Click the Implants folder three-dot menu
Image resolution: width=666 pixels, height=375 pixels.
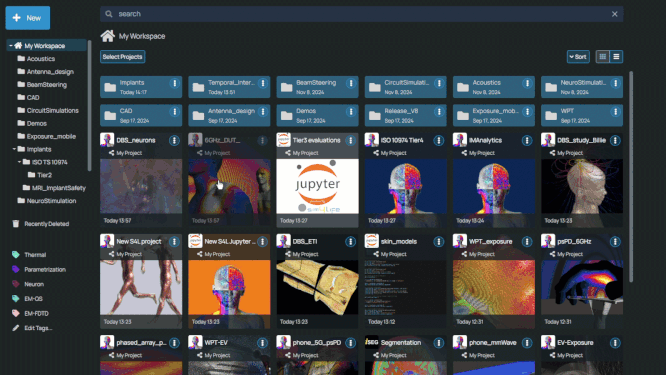[175, 84]
